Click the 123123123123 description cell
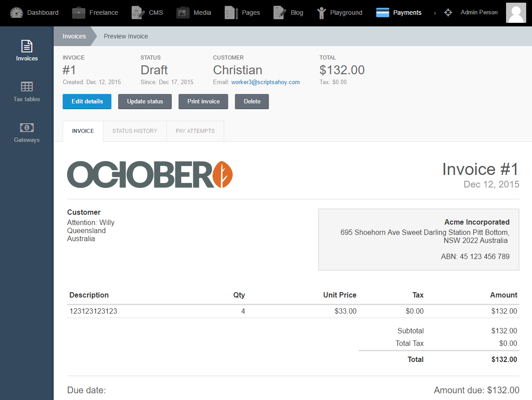This screenshot has height=400, width=532. coord(94,311)
